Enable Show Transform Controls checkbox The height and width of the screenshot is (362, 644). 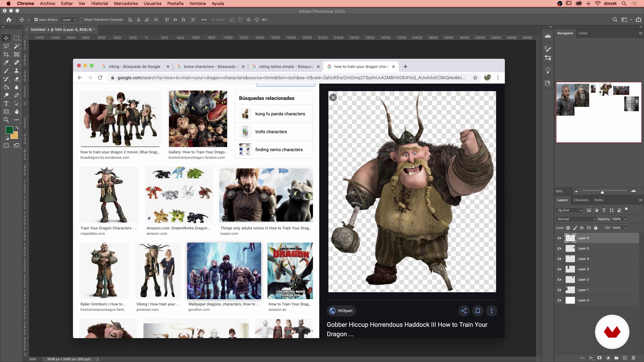point(82,20)
